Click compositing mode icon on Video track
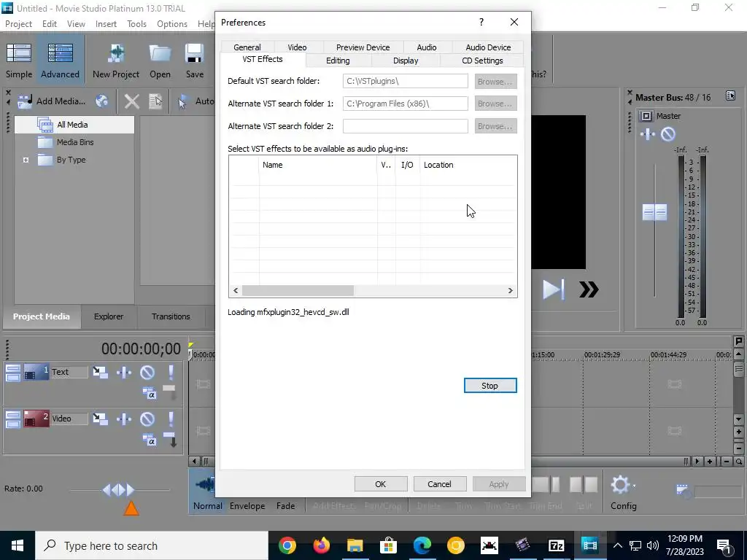 pos(150,440)
